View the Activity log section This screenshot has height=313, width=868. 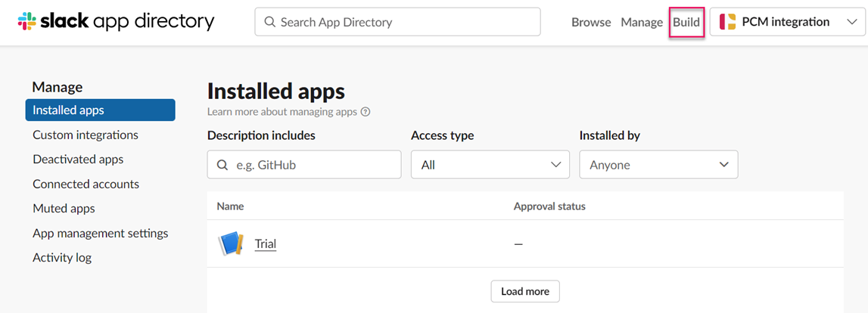coord(62,258)
